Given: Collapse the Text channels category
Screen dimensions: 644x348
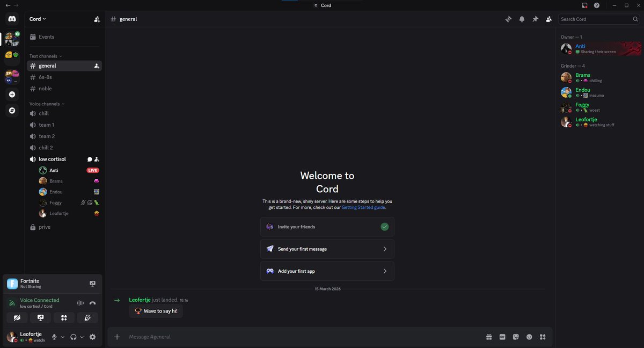Looking at the screenshot, I should click(46, 56).
